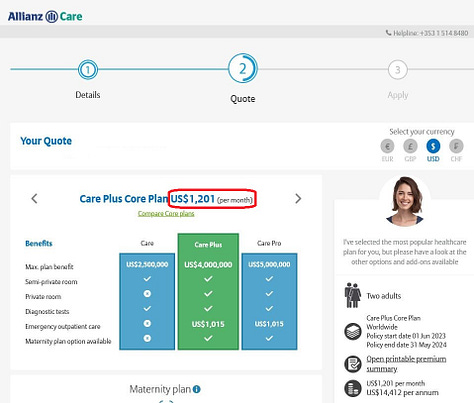Image resolution: width=474 pixels, height=403 pixels.
Task: Click the printable summary document icon
Action: pyautogui.click(x=353, y=364)
